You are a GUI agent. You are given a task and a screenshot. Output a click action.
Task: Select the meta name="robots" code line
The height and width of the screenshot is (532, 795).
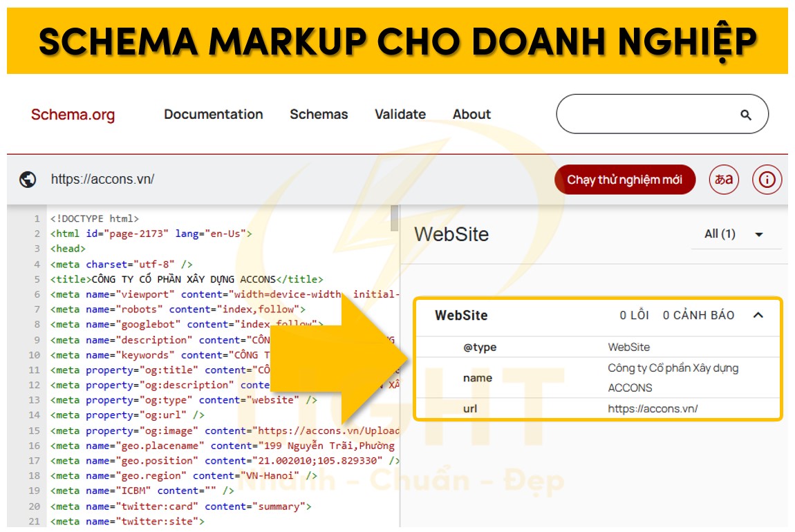coord(178,309)
